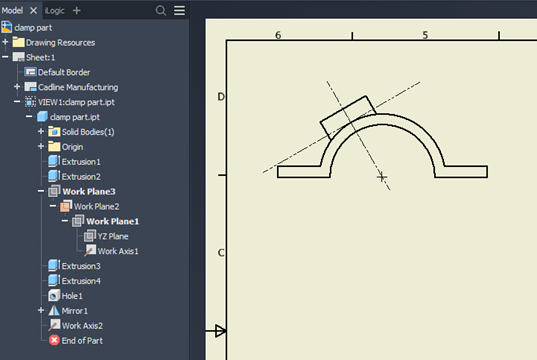
Task: Collapse the Work Plane2 node
Action: click(53, 206)
